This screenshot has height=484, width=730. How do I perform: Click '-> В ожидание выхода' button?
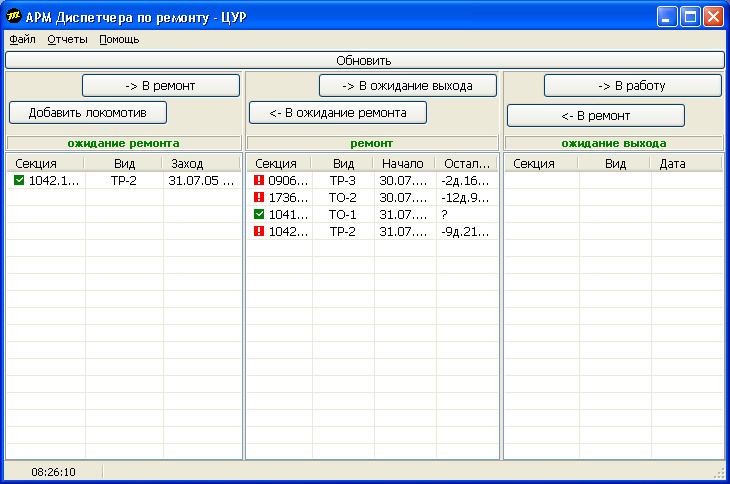pyautogui.click(x=408, y=86)
